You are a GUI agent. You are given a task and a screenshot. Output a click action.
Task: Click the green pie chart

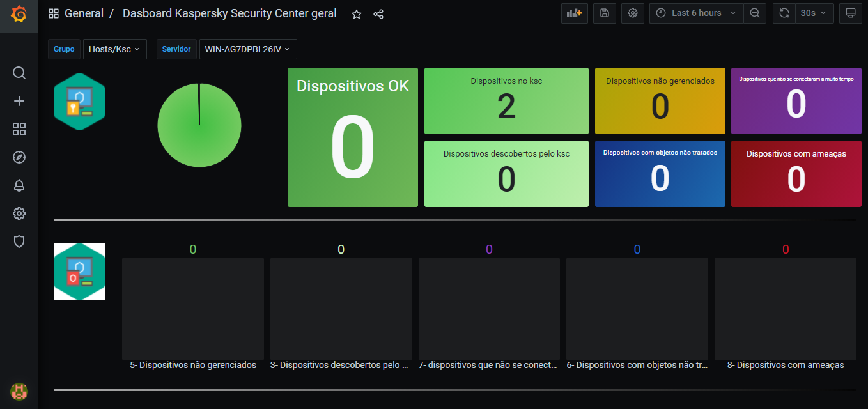pyautogui.click(x=199, y=125)
